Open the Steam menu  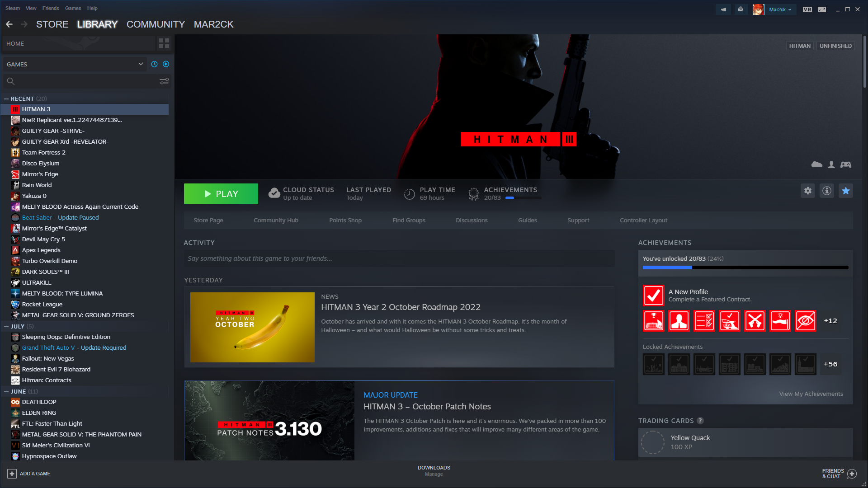point(13,8)
